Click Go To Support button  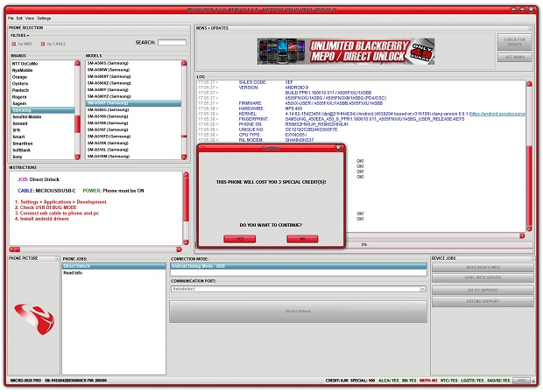[x=483, y=290]
